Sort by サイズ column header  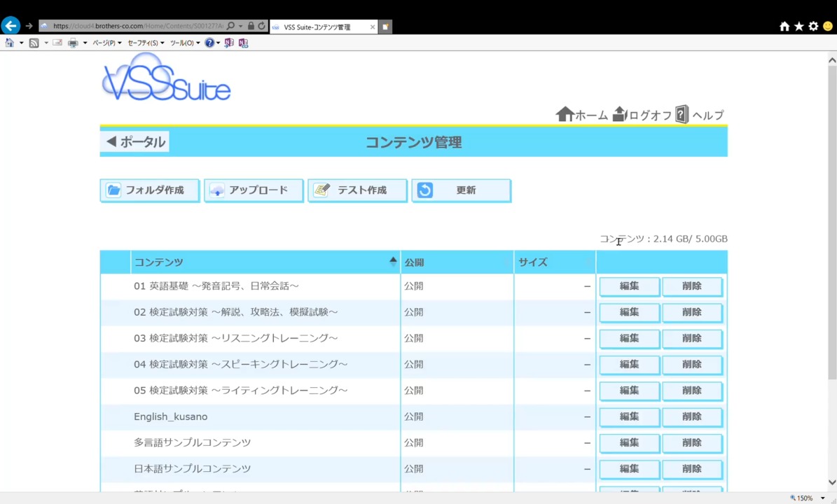point(555,262)
